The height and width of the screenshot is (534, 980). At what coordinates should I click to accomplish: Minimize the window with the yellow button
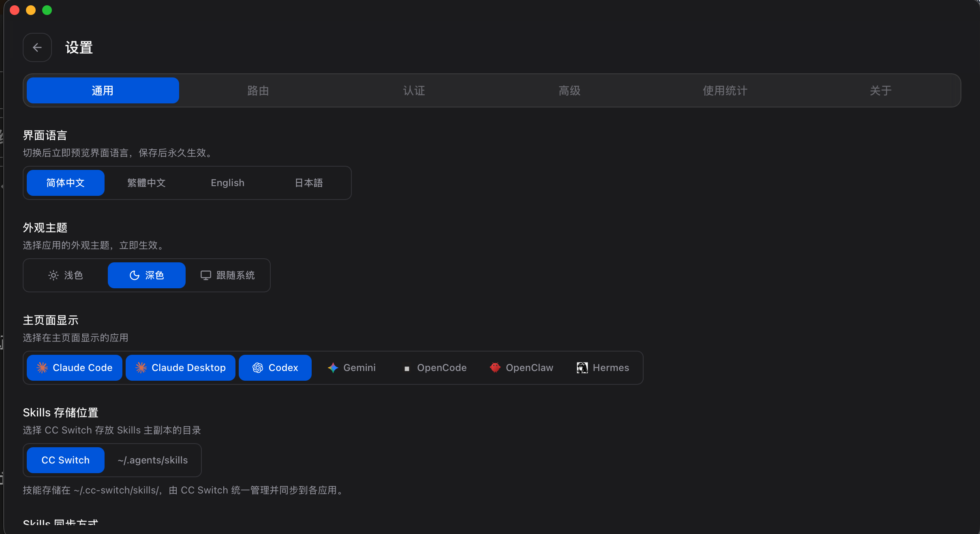[31, 10]
